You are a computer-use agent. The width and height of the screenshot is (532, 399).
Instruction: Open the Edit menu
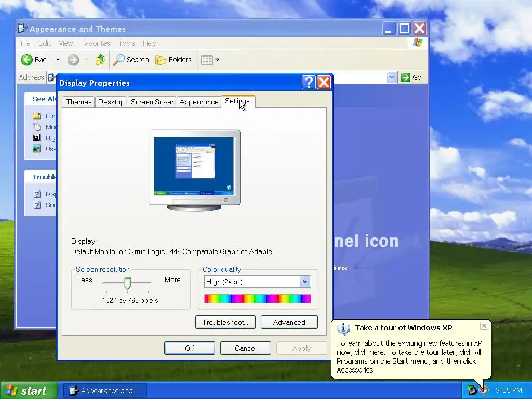tap(45, 43)
